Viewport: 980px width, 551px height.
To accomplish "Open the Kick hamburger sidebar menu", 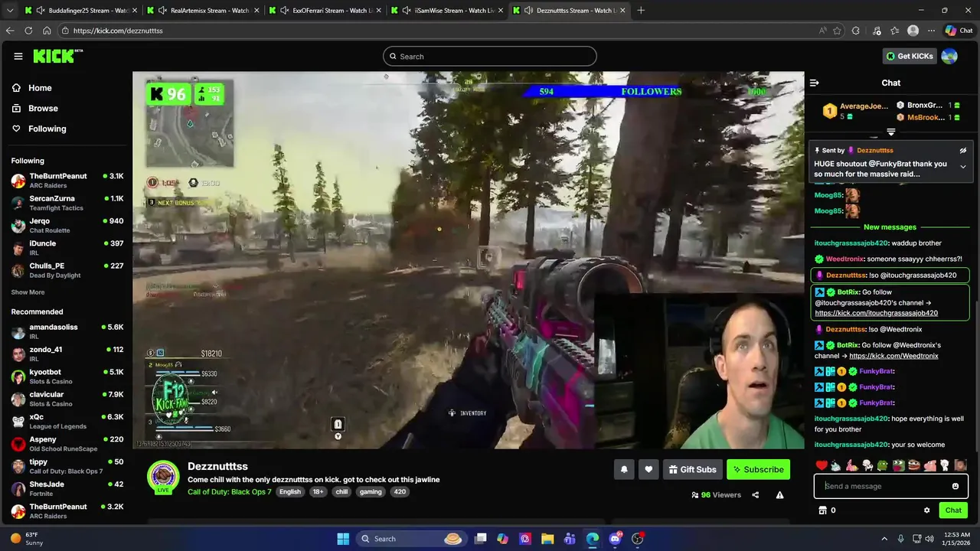I will (18, 56).
